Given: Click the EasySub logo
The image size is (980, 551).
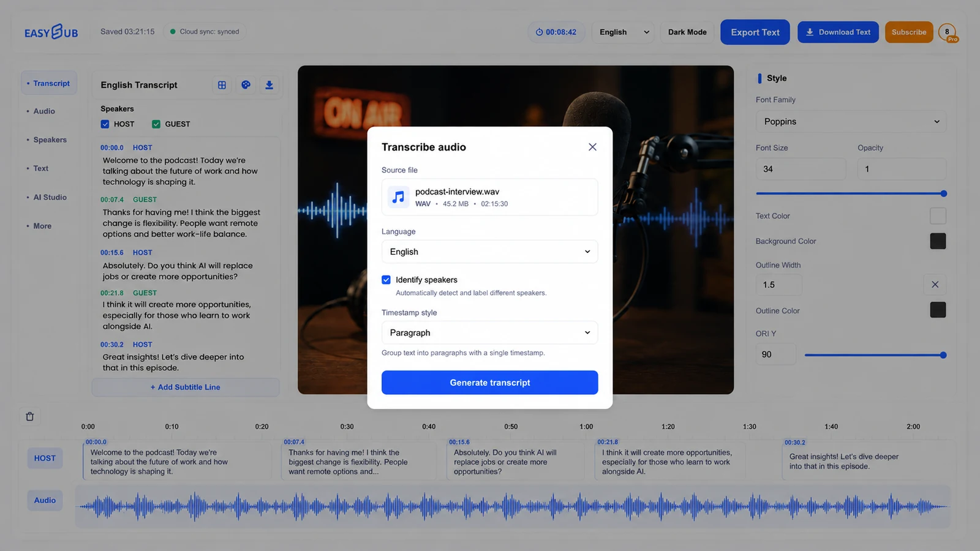Looking at the screenshot, I should coord(51,32).
